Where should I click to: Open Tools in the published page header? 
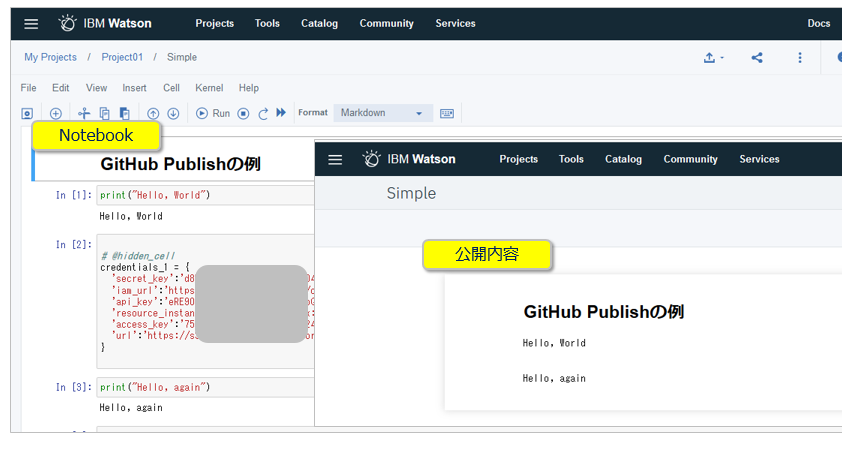(571, 159)
